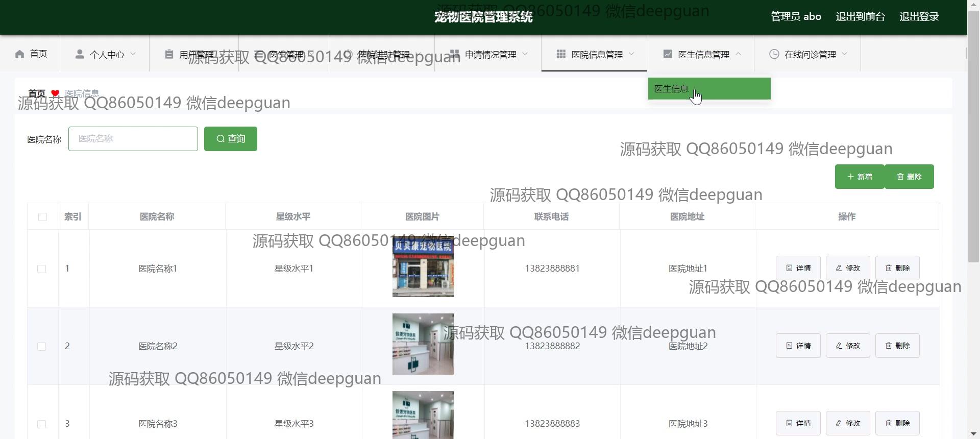Click the home icon in navigation bar
The image size is (980, 439).
[20, 54]
